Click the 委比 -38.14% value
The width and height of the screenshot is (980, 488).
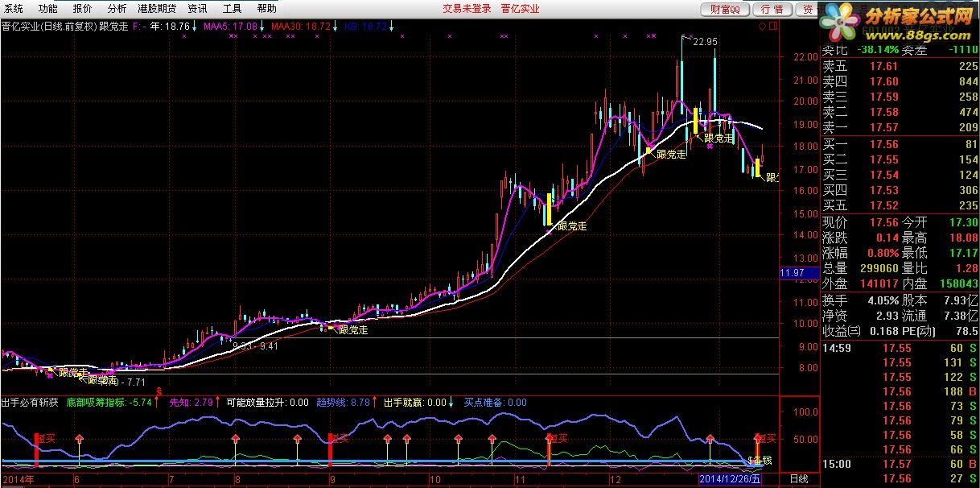click(x=877, y=49)
